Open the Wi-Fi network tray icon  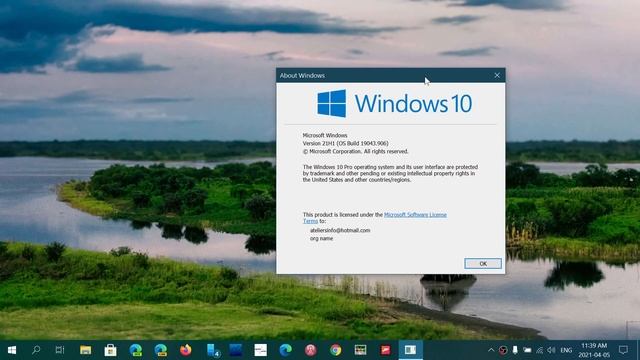pos(539,350)
